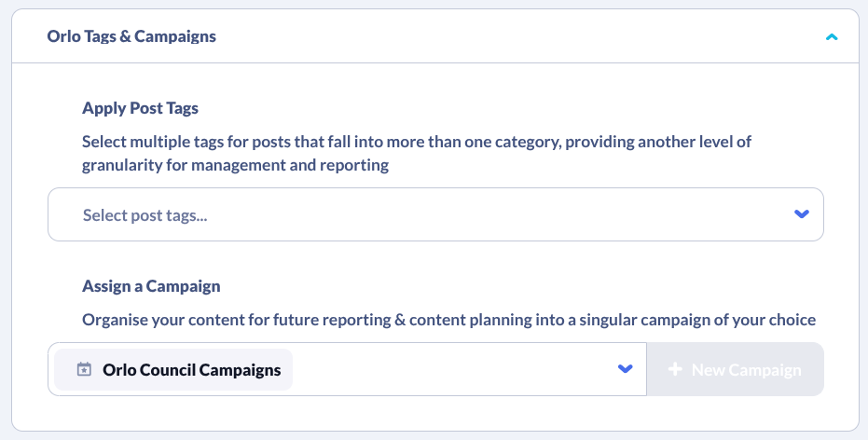
Task: Collapse the Orlo Tags & Campaigns panel chevron
Action: (x=832, y=37)
